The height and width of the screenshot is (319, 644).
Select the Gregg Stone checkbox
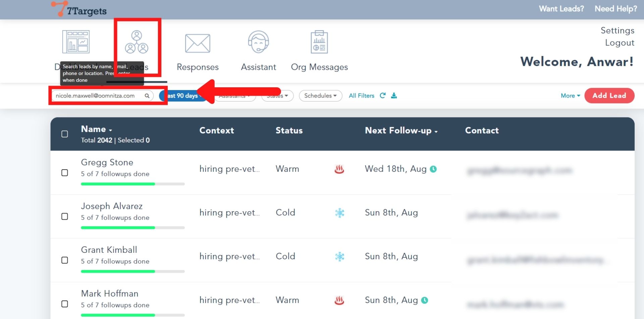pyautogui.click(x=65, y=173)
